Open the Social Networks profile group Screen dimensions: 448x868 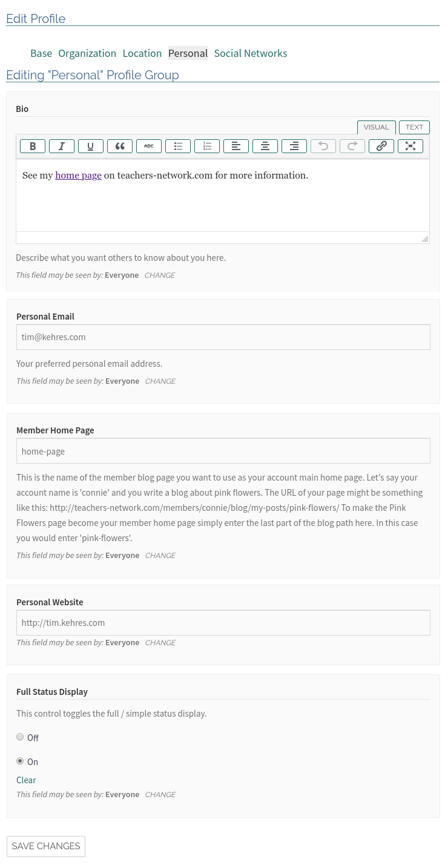click(x=250, y=53)
